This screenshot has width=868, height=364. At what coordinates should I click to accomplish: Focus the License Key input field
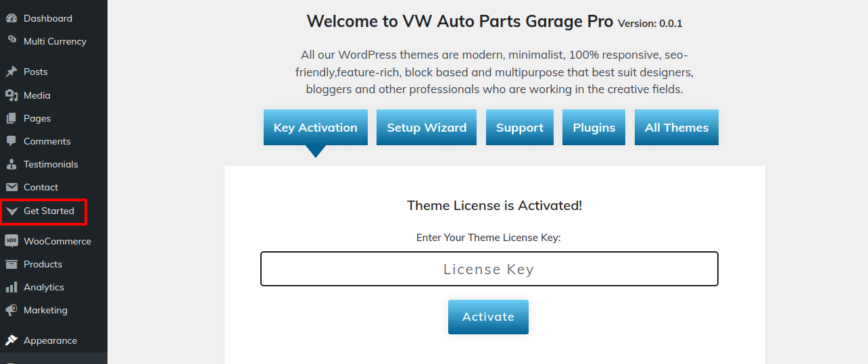pos(489,269)
